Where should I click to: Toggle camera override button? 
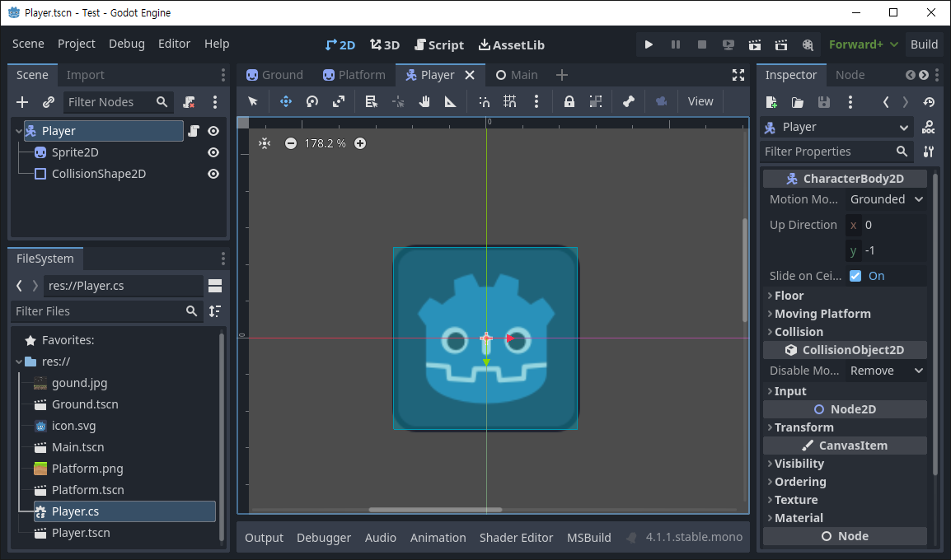click(661, 102)
